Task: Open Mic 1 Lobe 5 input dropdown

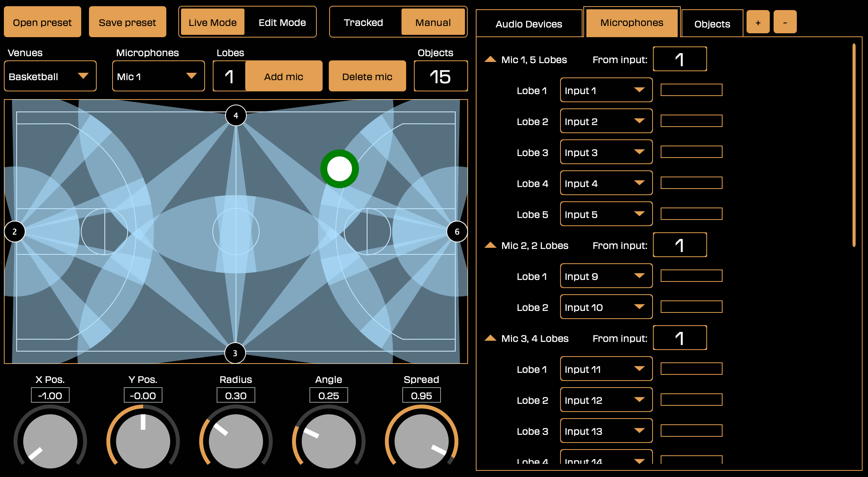Action: point(607,214)
